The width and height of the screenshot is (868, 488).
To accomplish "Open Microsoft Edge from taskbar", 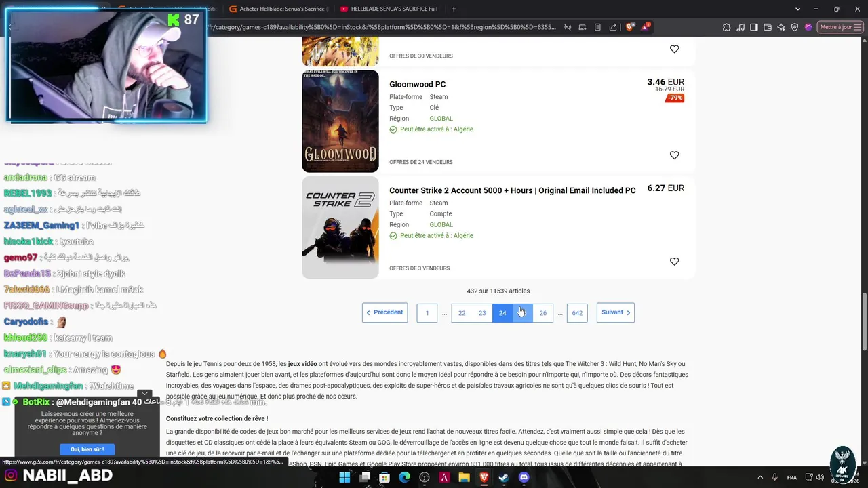I will tap(405, 477).
